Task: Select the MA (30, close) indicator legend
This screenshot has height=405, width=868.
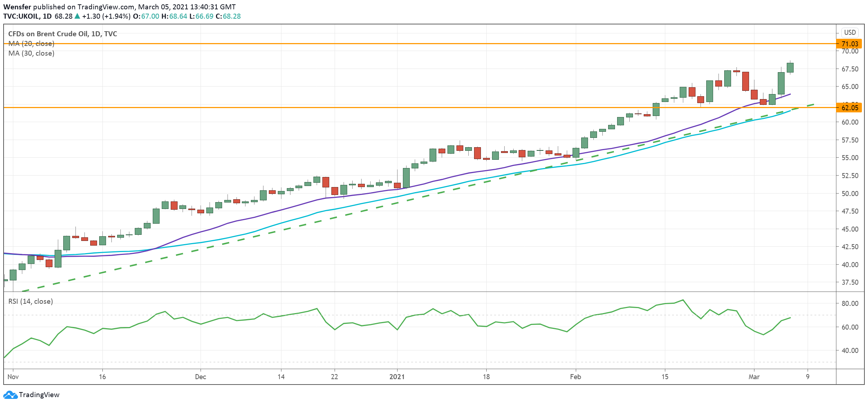Action: click(31, 53)
